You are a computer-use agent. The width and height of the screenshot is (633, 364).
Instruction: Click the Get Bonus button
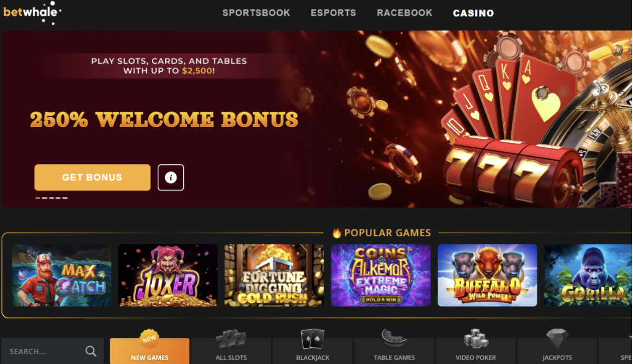[x=92, y=177]
